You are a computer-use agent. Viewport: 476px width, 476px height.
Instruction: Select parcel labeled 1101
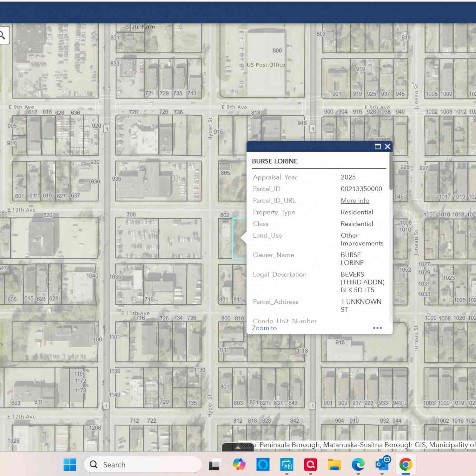[115, 337]
